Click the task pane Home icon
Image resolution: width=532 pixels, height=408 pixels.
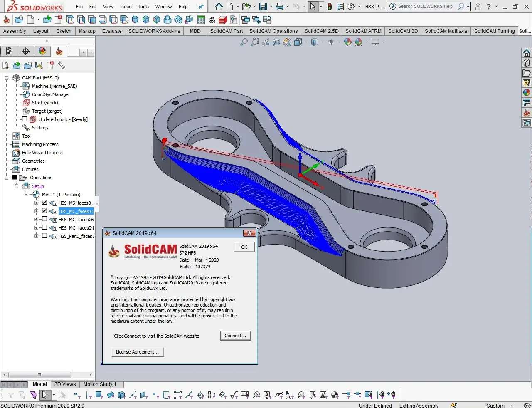point(527,53)
